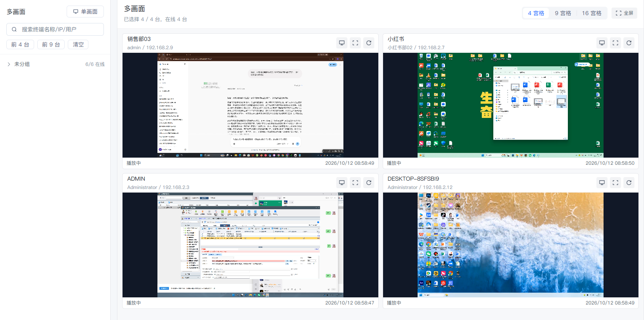644x320 pixels.
Task: Open remote monitor view for 销售部03
Action: point(342,43)
